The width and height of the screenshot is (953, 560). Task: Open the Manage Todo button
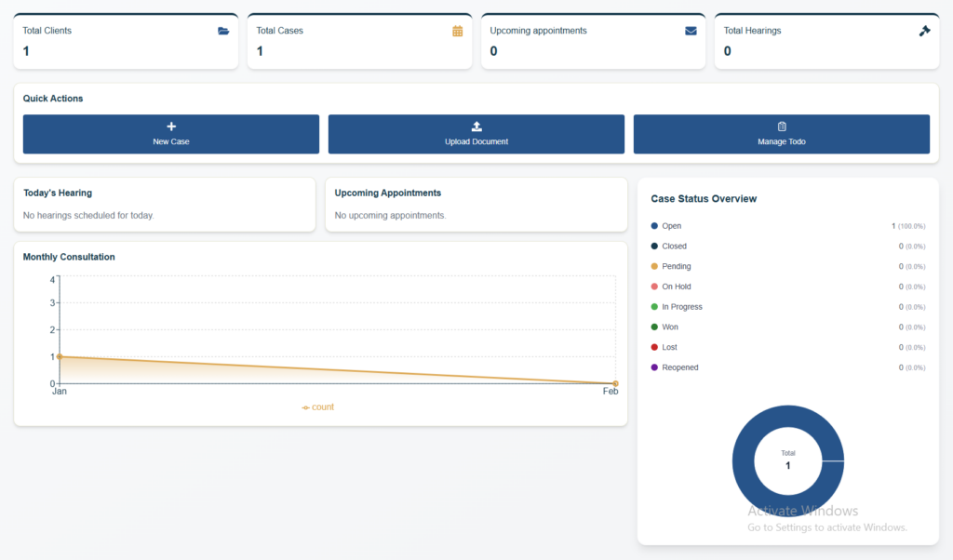782,134
